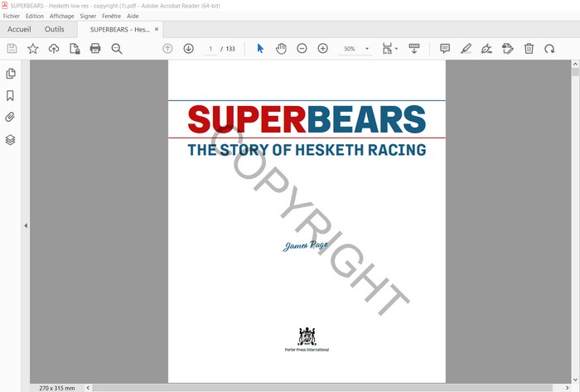Open the Signer menu
Screen dimensions: 580x392
point(88,17)
